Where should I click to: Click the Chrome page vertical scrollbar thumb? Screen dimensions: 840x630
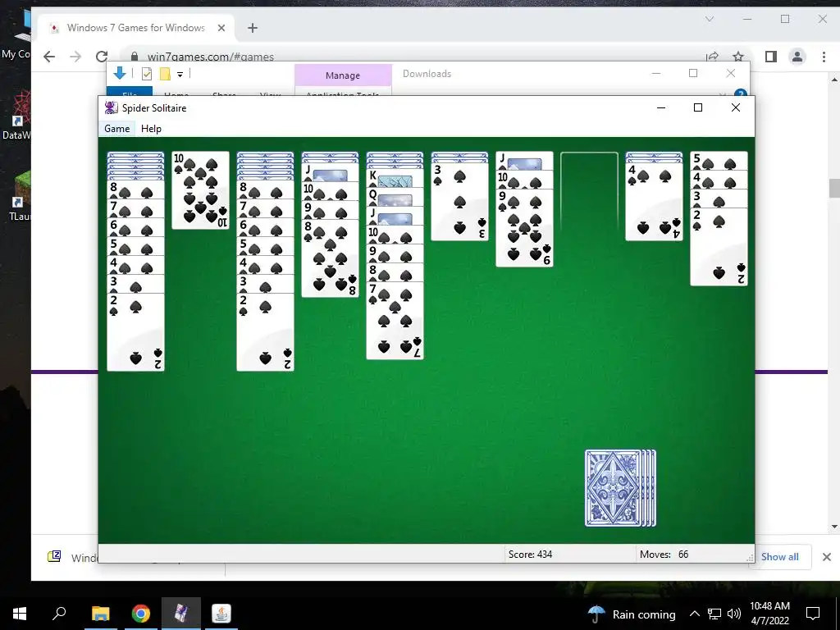click(834, 188)
